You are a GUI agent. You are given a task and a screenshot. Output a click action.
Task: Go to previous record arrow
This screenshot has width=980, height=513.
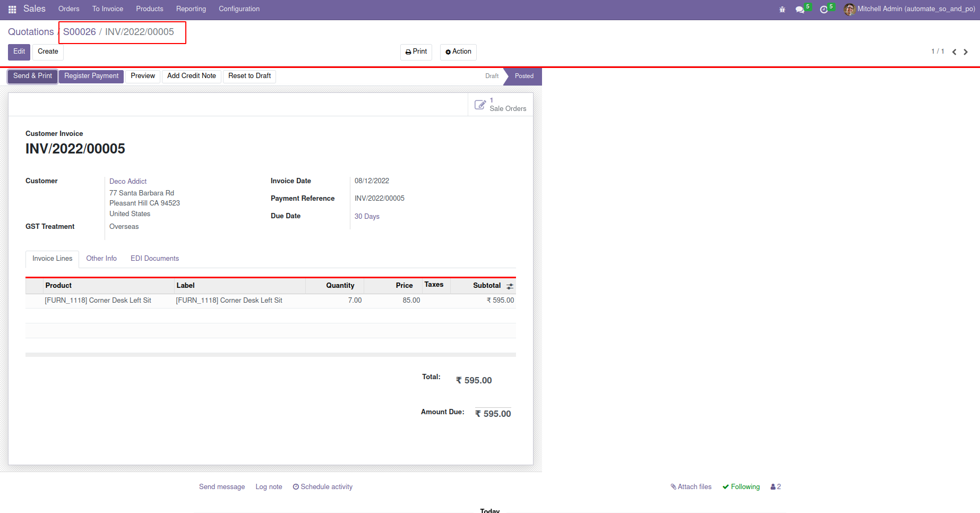click(x=954, y=52)
